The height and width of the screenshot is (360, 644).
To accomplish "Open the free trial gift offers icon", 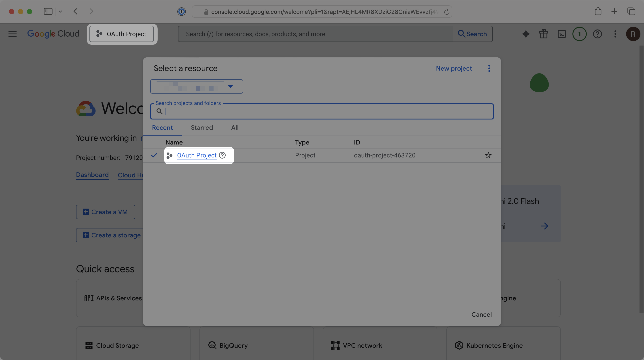I will (544, 34).
